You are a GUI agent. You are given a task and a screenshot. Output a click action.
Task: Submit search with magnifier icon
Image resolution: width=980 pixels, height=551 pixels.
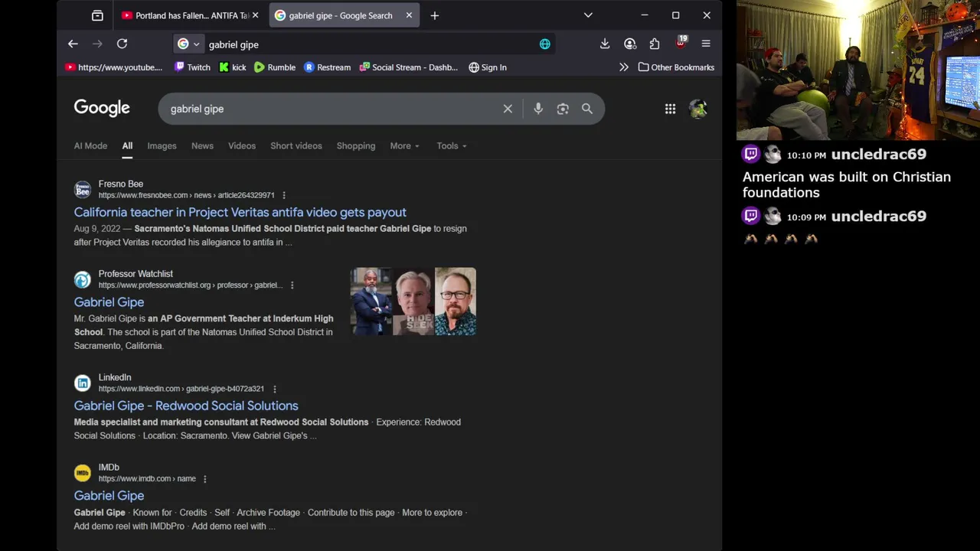click(587, 109)
